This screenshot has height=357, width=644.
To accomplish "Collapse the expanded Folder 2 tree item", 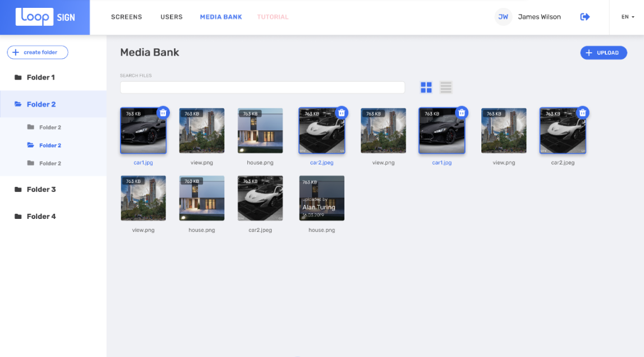I will coord(41,104).
